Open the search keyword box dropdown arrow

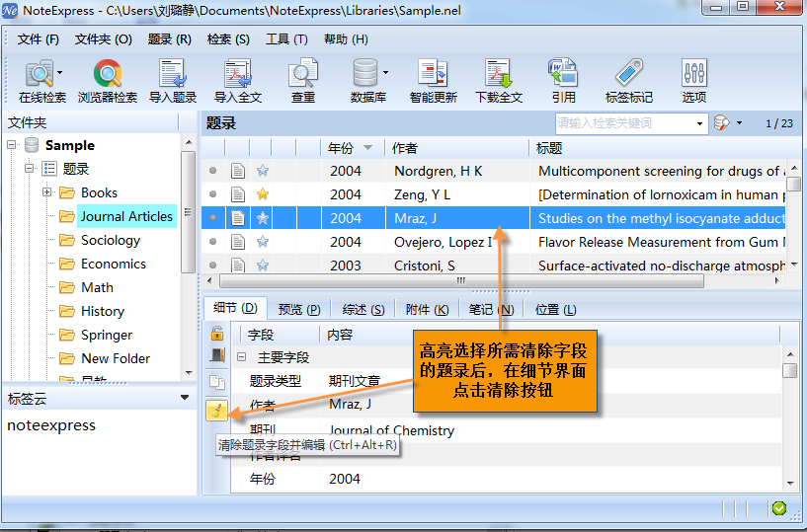point(699,123)
